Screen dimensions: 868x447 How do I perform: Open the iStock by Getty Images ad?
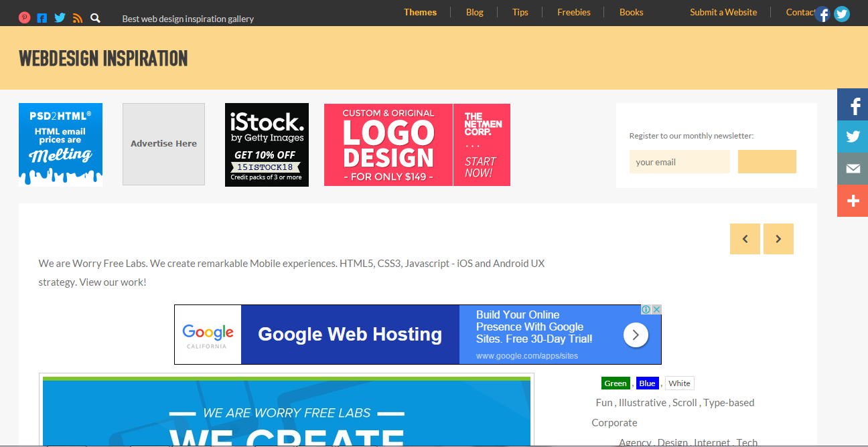[267, 145]
